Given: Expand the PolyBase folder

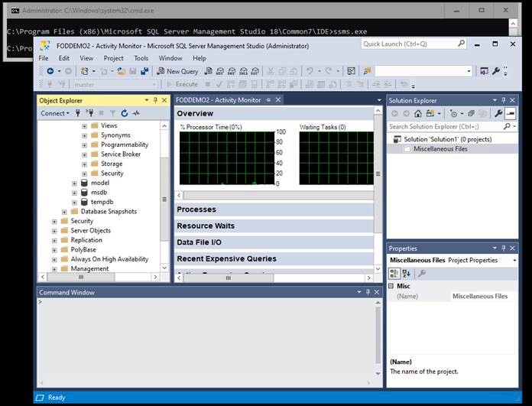Looking at the screenshot, I should point(54,250).
